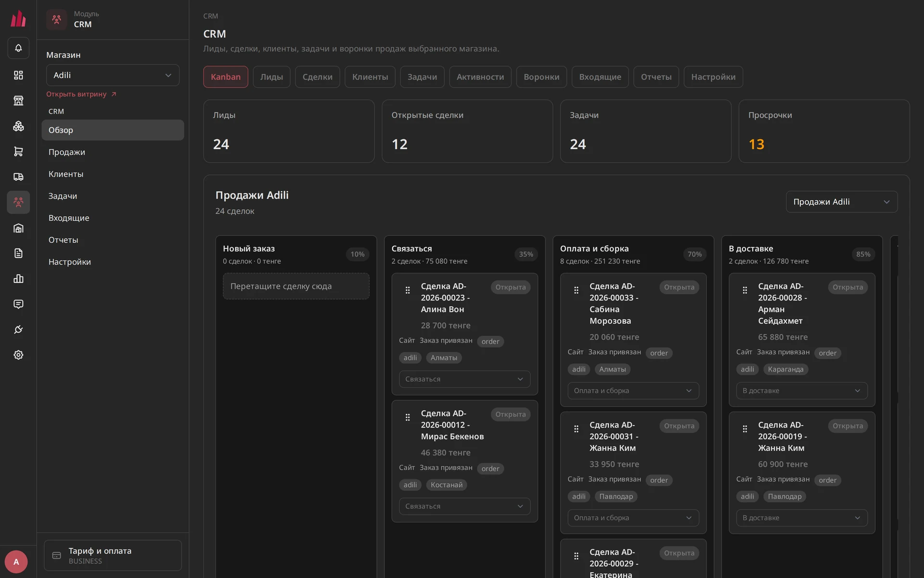Grab the drag handle of deal AD-2026-00019
The image size is (924, 578).
tap(745, 429)
